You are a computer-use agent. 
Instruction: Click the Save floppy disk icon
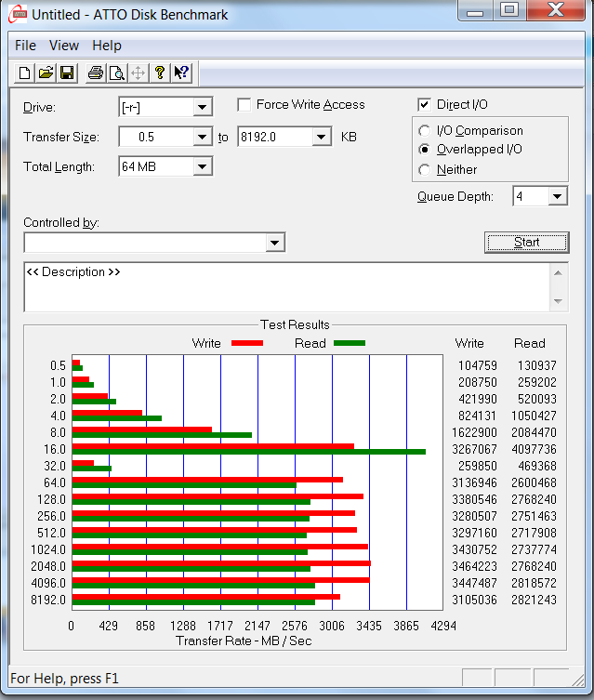67,73
